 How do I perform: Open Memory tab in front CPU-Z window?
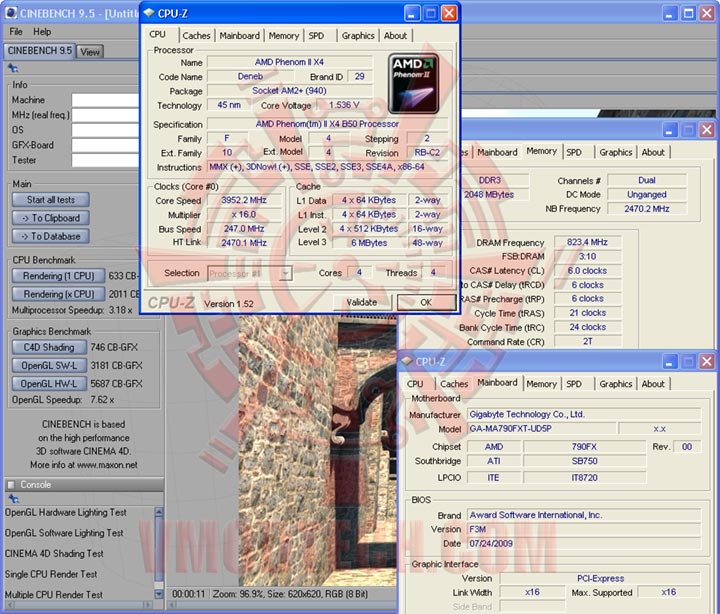283,35
